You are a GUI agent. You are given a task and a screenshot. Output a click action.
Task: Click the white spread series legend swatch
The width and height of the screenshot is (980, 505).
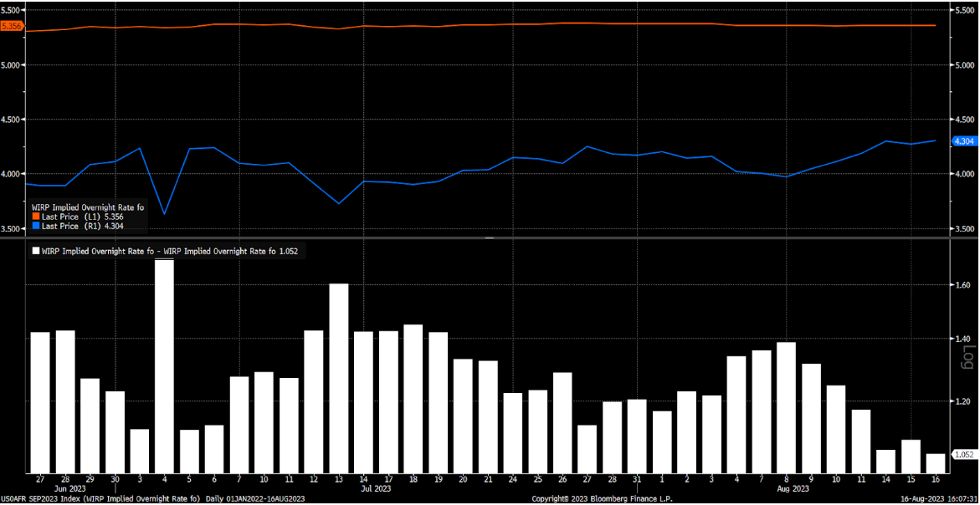[35, 250]
